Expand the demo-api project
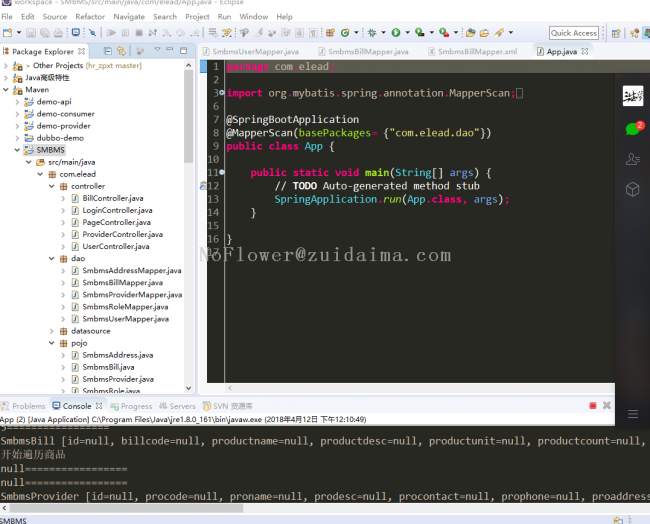Viewport: 650px width, 524px height. [x=17, y=102]
